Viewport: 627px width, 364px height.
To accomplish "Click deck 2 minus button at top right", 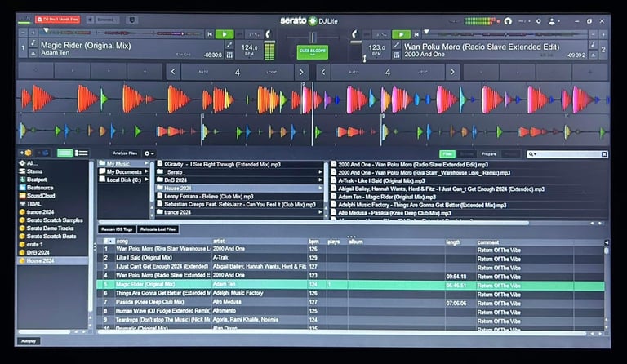I will coord(593,35).
